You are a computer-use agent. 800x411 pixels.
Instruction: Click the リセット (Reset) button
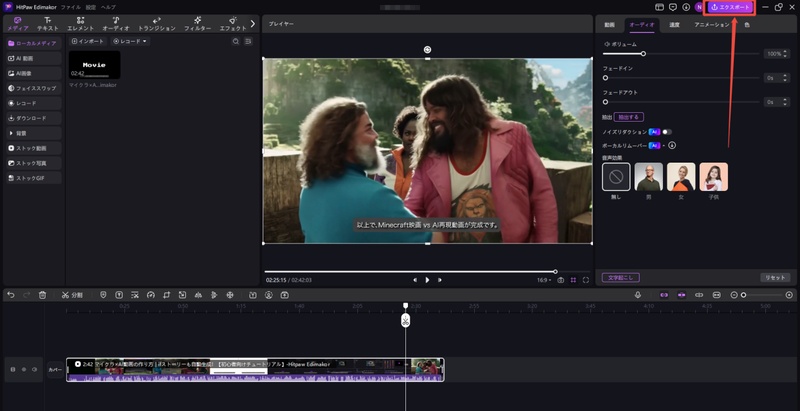[x=775, y=277]
